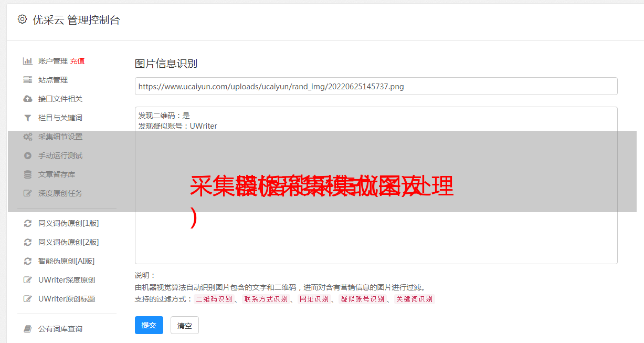Click inside the recognition result text area

(376, 185)
